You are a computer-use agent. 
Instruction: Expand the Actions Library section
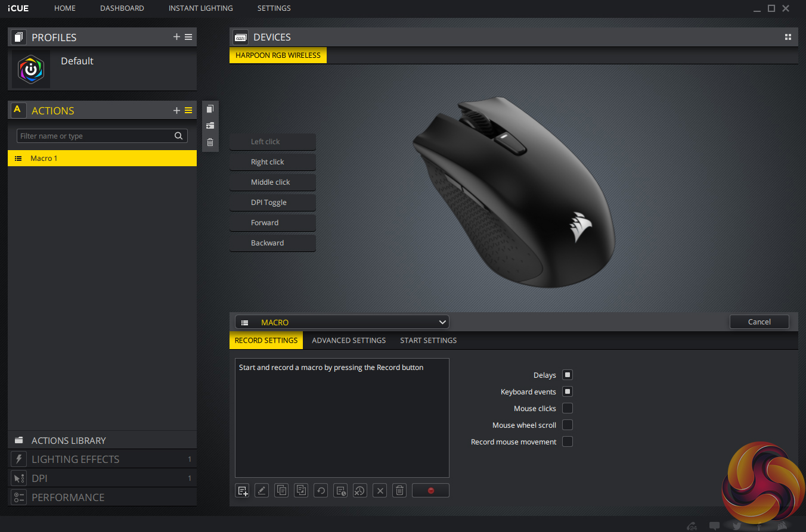click(x=102, y=440)
